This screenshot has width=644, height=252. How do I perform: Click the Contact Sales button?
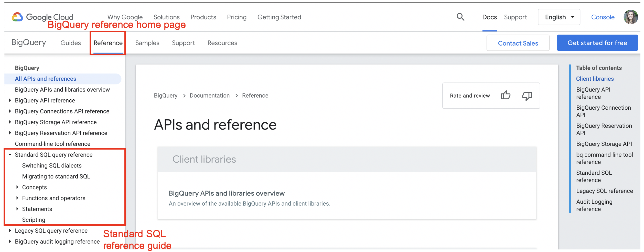click(518, 43)
